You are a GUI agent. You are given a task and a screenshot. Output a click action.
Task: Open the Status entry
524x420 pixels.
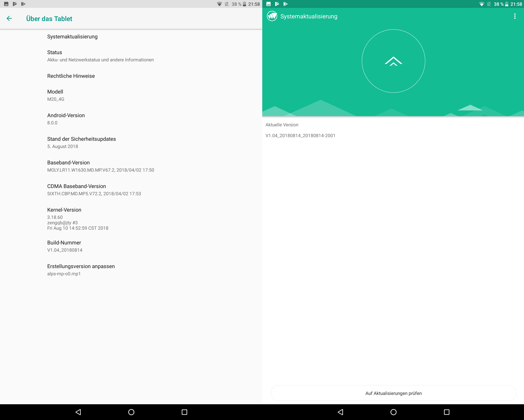(131, 56)
